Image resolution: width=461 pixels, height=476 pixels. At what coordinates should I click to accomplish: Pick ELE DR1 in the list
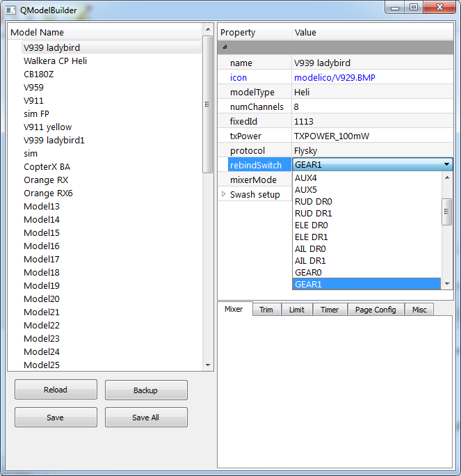pos(366,237)
